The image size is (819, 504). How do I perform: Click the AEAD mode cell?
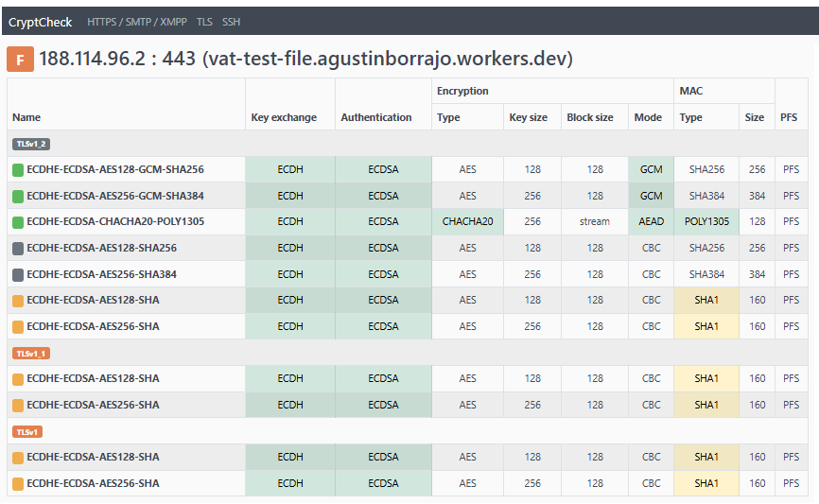(x=651, y=222)
